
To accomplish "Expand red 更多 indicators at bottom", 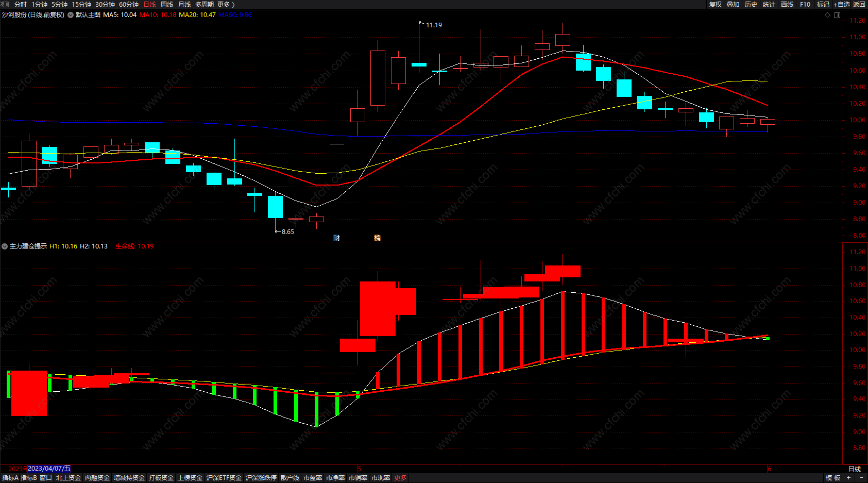I will click(400, 478).
